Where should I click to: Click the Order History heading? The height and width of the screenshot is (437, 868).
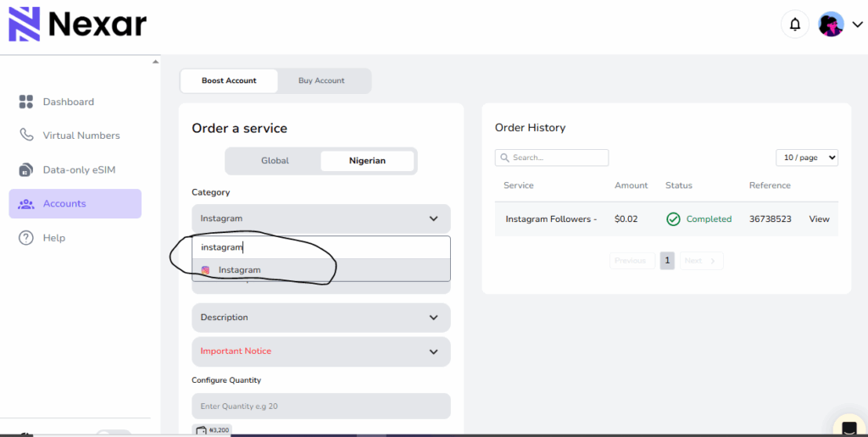531,128
